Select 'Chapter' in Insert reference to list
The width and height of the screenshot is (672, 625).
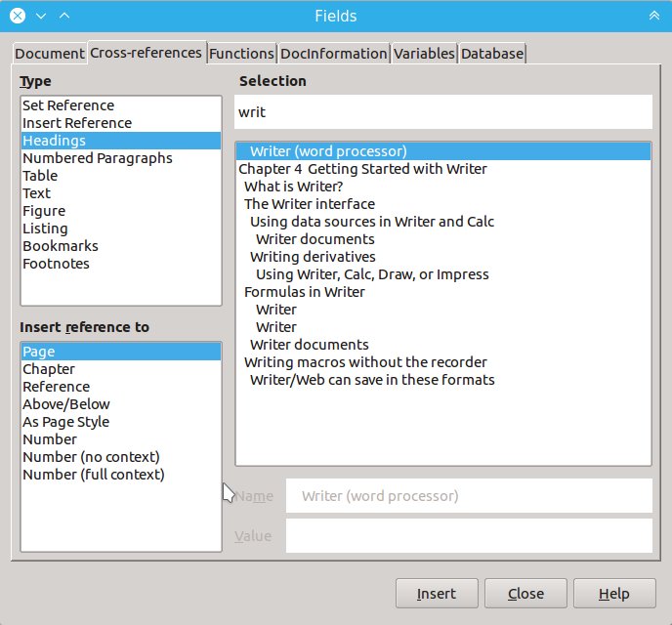121,369
